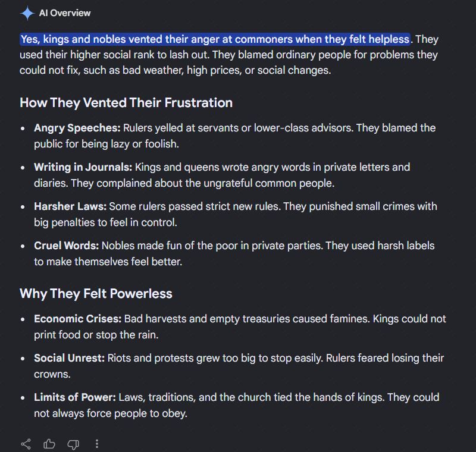The image size is (476, 452).
Task: Click the 'Writing in Journals:' bold label
Action: tap(83, 167)
